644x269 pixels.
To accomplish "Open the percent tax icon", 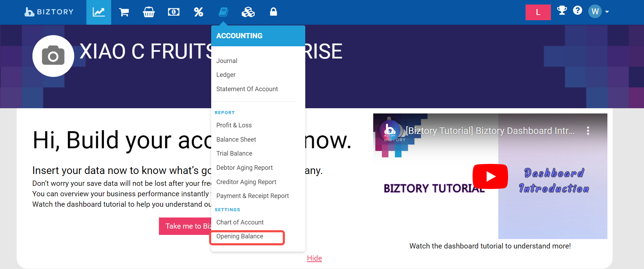I will click(x=199, y=12).
